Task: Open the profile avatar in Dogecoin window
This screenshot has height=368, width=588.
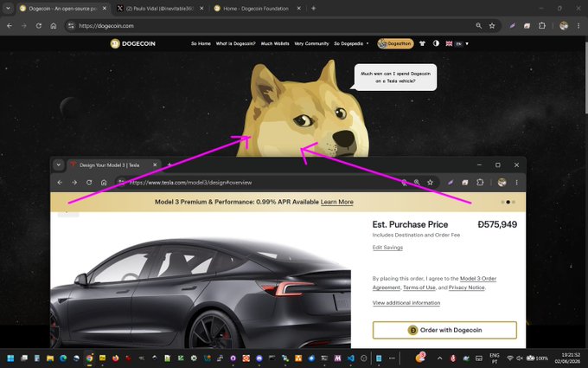Action: click(x=564, y=26)
